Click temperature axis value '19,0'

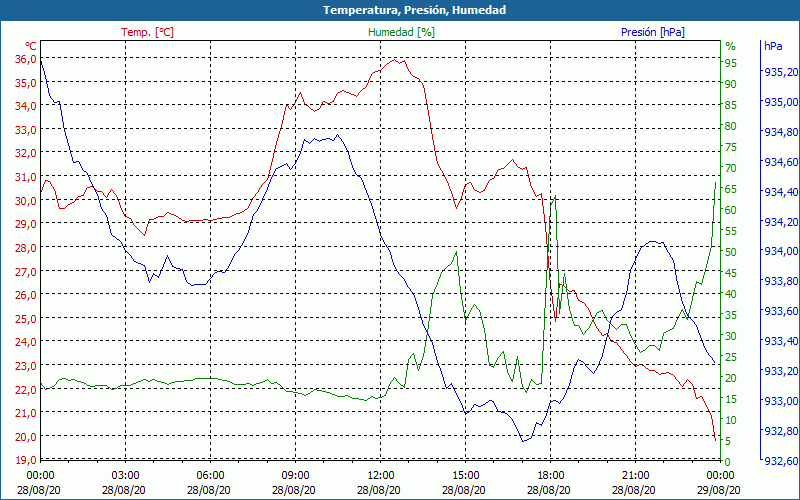(26, 460)
